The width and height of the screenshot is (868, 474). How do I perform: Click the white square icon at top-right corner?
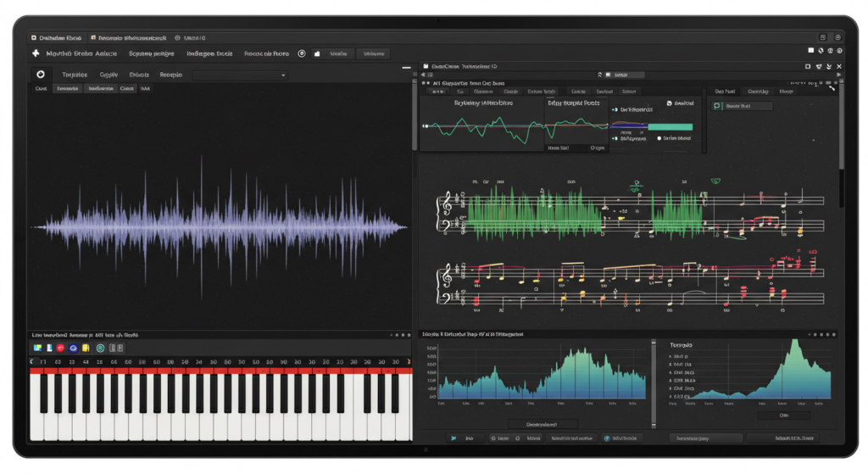[x=811, y=50]
